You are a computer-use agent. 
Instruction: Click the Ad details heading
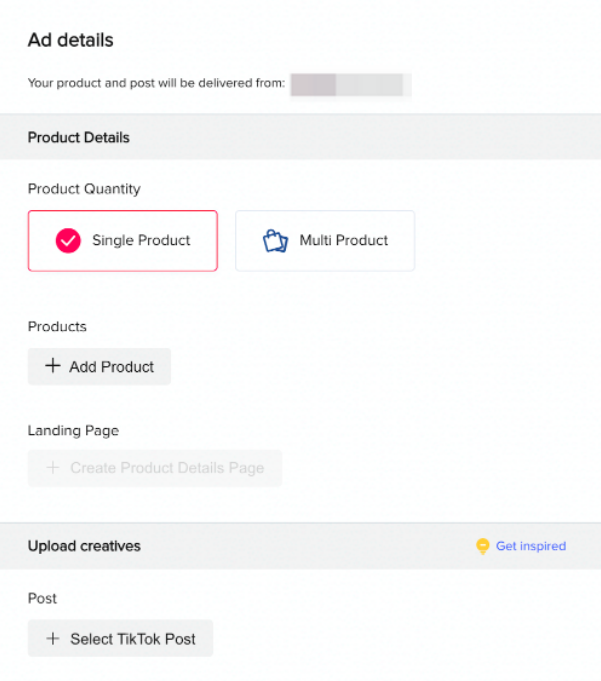point(71,40)
